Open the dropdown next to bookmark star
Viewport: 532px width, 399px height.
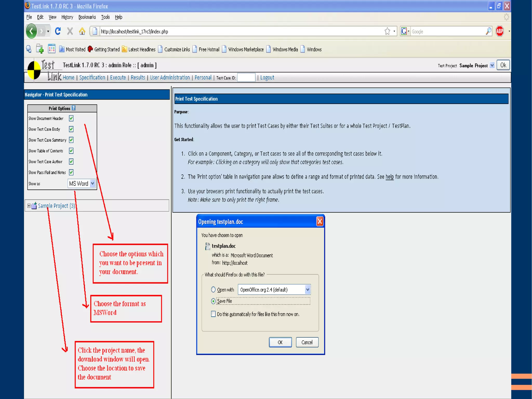point(394,31)
